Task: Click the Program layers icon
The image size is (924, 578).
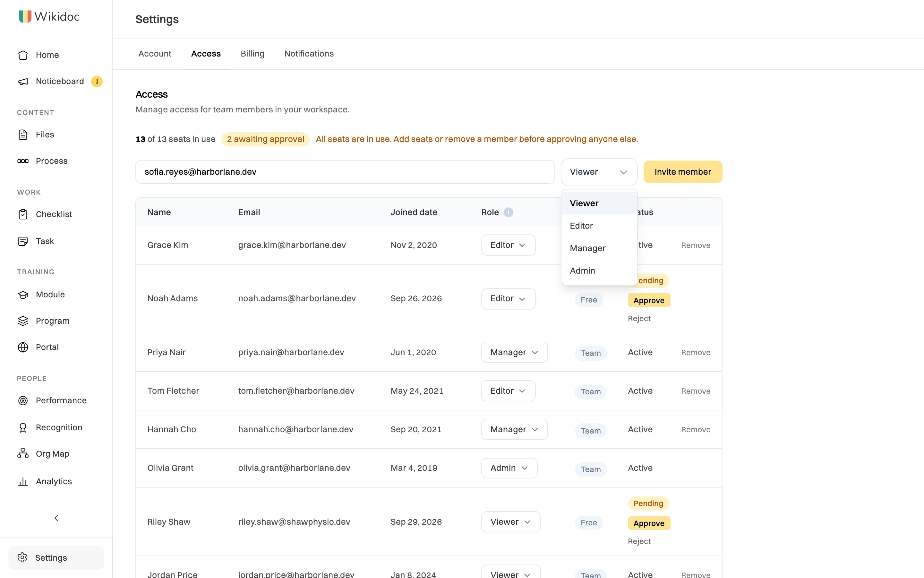Action: pyautogui.click(x=23, y=321)
